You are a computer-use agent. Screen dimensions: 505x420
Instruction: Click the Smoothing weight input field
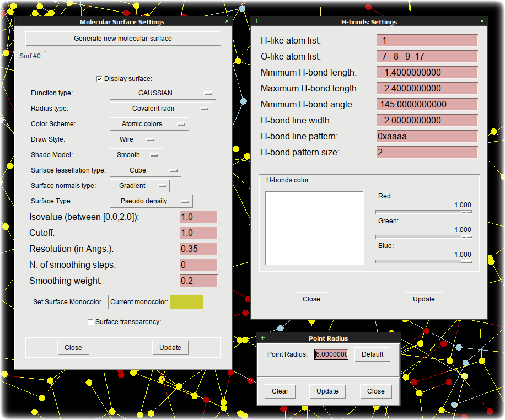pos(198,281)
